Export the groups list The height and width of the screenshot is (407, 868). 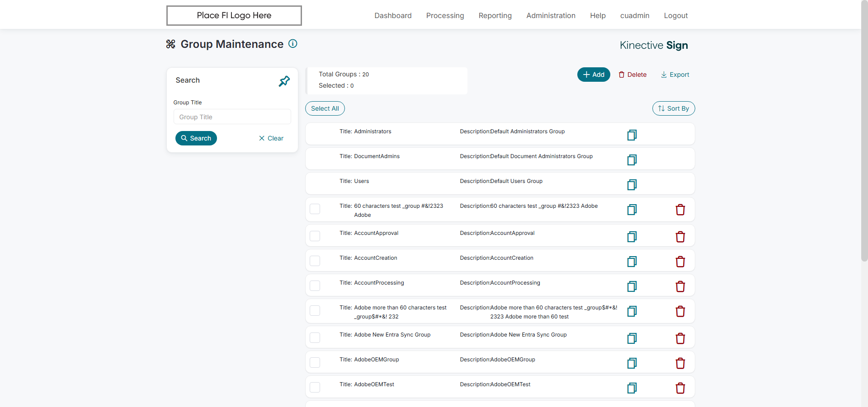pos(675,75)
